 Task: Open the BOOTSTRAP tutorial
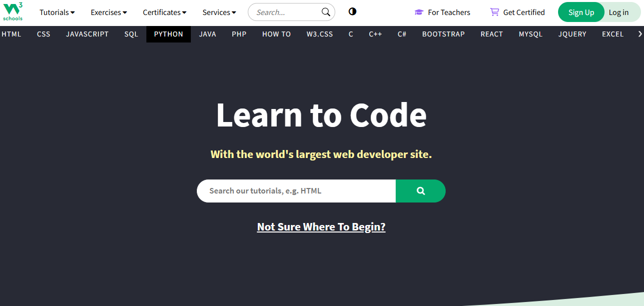pyautogui.click(x=443, y=34)
